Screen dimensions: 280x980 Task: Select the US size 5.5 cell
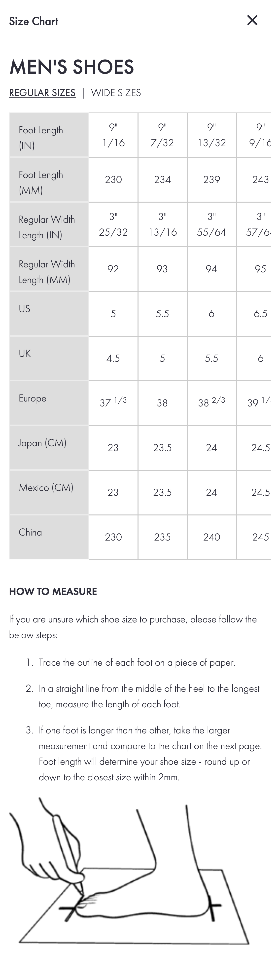(162, 314)
